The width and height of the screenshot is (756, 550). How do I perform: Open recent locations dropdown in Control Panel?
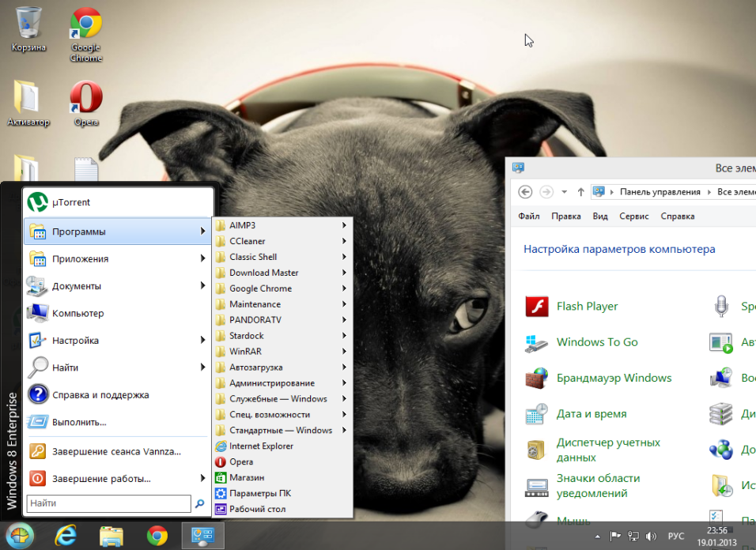(564, 192)
